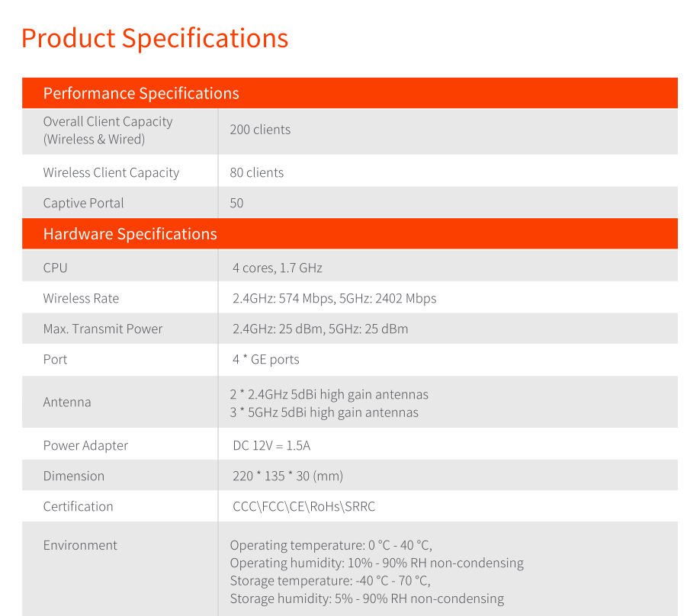
Task: Select the DC 12V = 1.5A value
Action: coord(271,445)
